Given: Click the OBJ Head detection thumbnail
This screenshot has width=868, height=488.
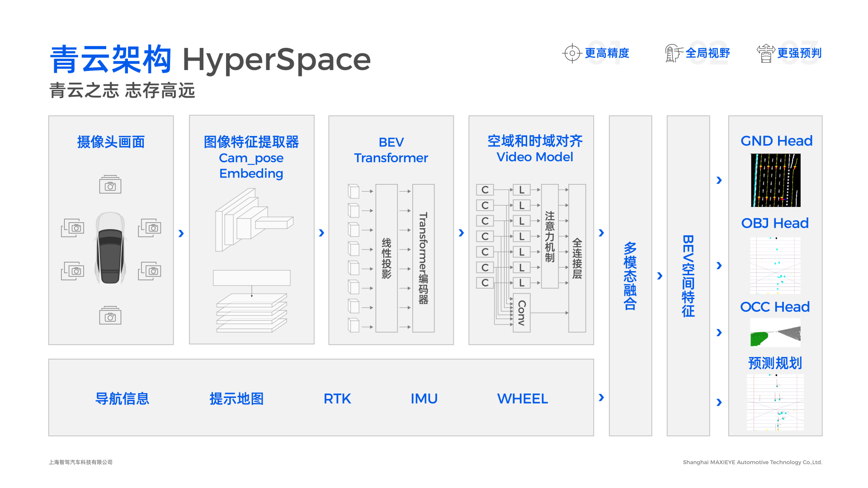Looking at the screenshot, I should tap(775, 266).
